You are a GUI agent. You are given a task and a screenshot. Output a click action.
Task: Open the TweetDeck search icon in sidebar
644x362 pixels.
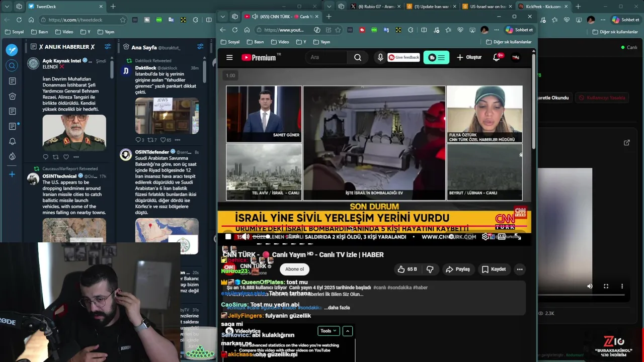click(12, 65)
